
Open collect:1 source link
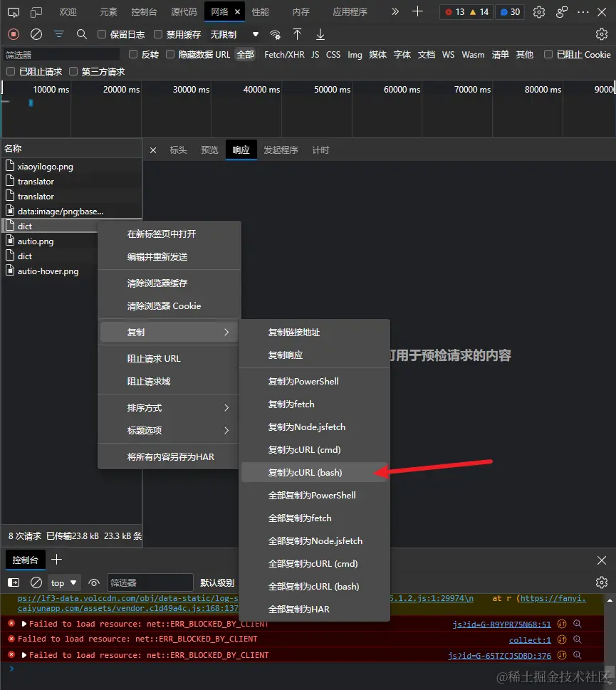(x=530, y=640)
